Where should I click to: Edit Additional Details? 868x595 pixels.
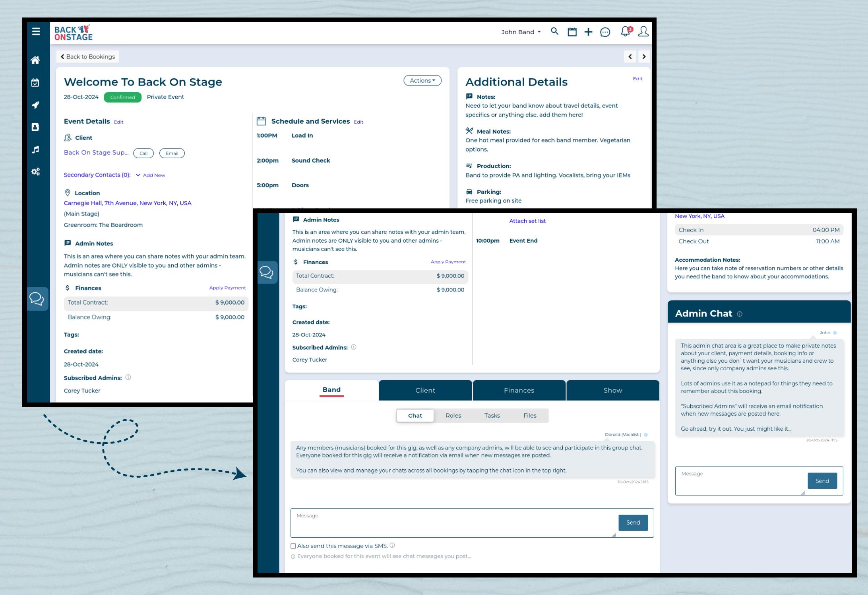click(x=637, y=79)
